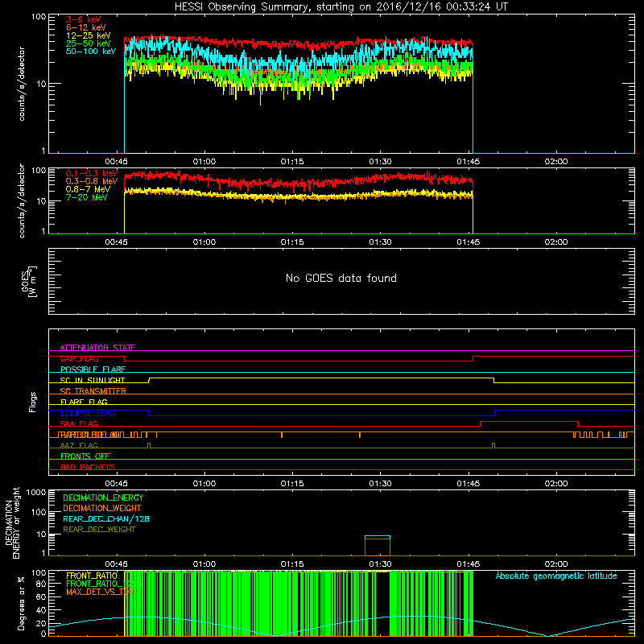Click the yellow FRONT_RATIO legend label
Image resolution: width=644 pixels, height=644 pixels.
point(92,576)
